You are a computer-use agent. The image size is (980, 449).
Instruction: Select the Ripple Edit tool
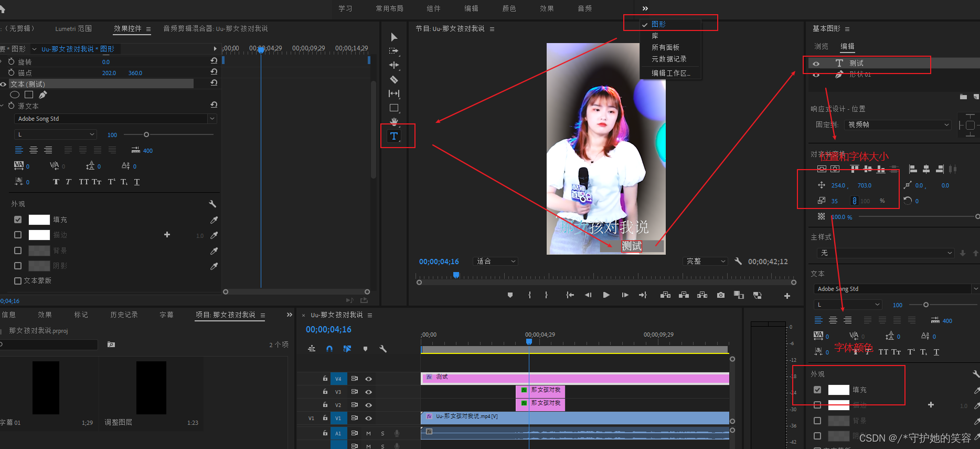[394, 65]
